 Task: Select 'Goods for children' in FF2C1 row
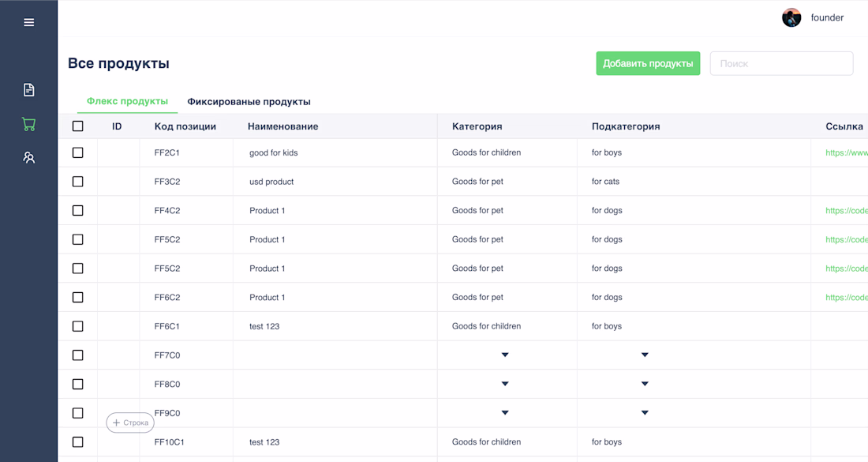487,153
